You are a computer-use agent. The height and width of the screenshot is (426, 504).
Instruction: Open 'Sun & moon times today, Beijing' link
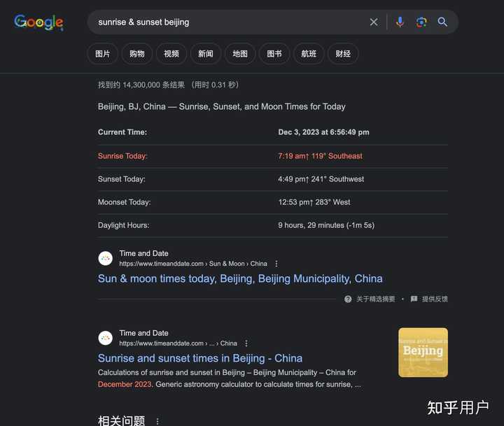point(240,278)
